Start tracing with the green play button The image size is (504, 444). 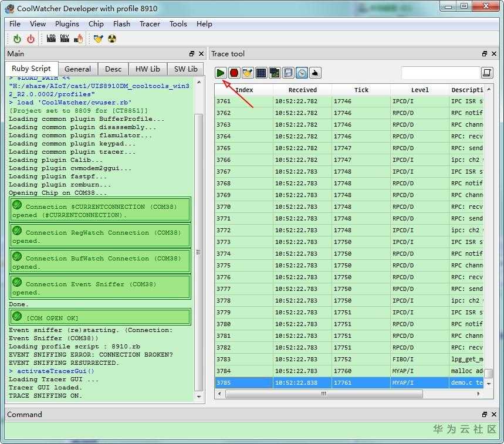click(x=221, y=73)
